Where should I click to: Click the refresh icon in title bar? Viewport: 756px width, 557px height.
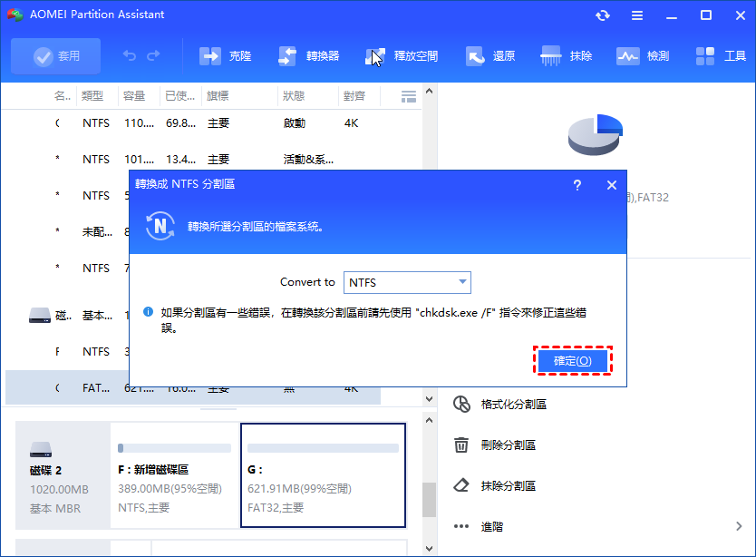click(603, 15)
